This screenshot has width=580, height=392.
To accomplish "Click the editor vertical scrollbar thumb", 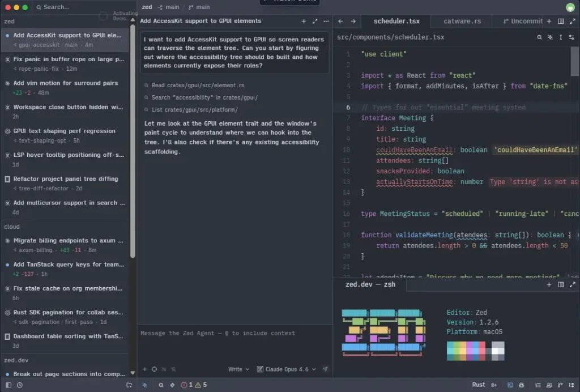I will tap(575, 61).
